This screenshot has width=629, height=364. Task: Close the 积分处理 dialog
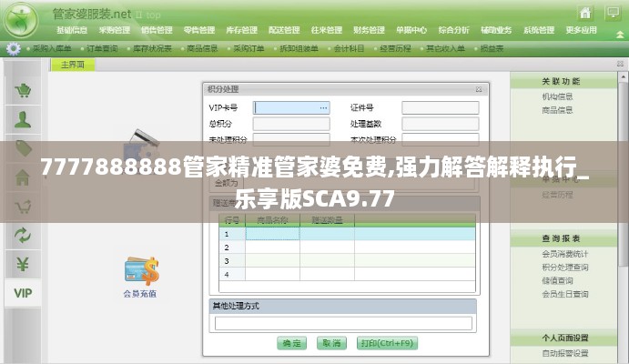[479, 89]
